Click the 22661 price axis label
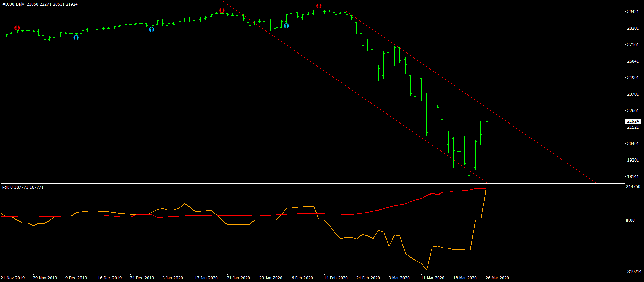Viewport: 644px width, 282px height. tap(633, 111)
